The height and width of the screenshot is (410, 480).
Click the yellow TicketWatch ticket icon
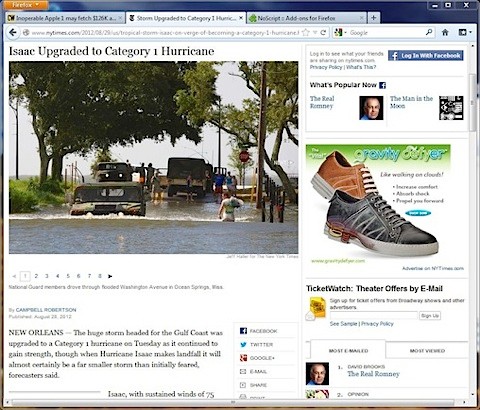pos(317,308)
